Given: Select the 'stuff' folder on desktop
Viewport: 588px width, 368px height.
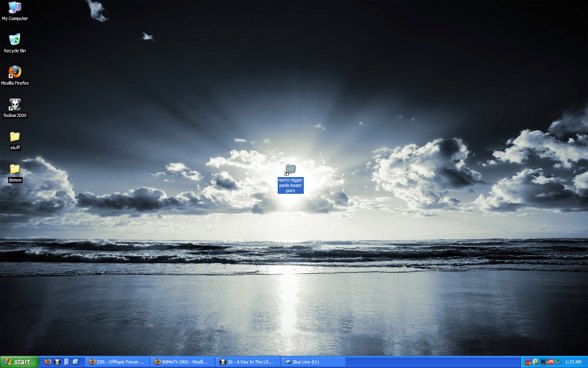Looking at the screenshot, I should pyautogui.click(x=15, y=137).
